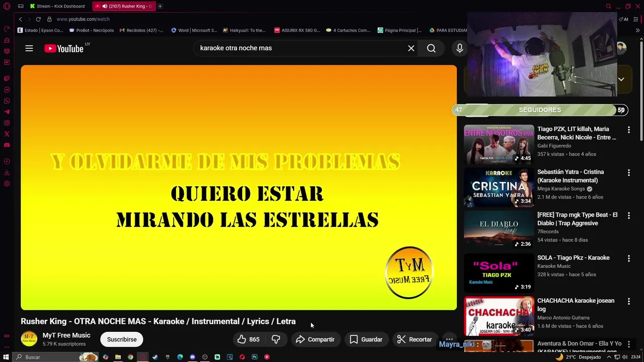The width and height of the screenshot is (644, 362).
Task: Open MyT Free Music channel avatar
Action: tap(29, 339)
